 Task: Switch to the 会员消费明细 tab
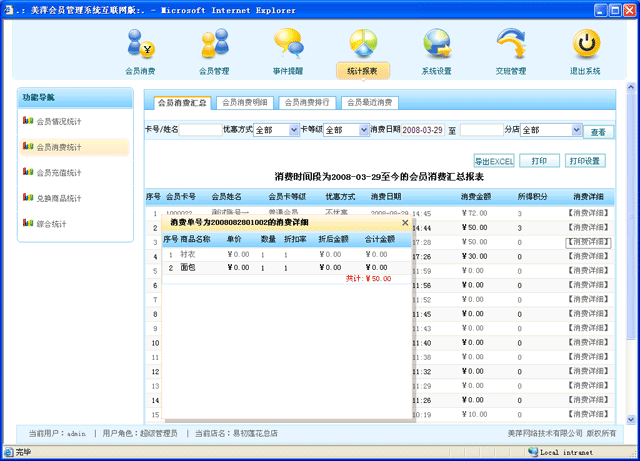pos(244,102)
